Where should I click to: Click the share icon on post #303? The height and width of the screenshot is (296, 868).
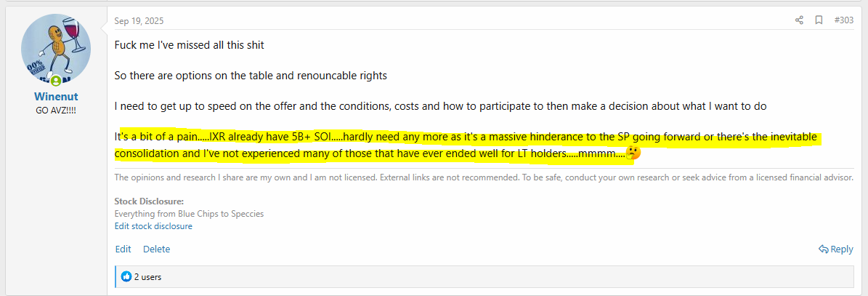799,20
